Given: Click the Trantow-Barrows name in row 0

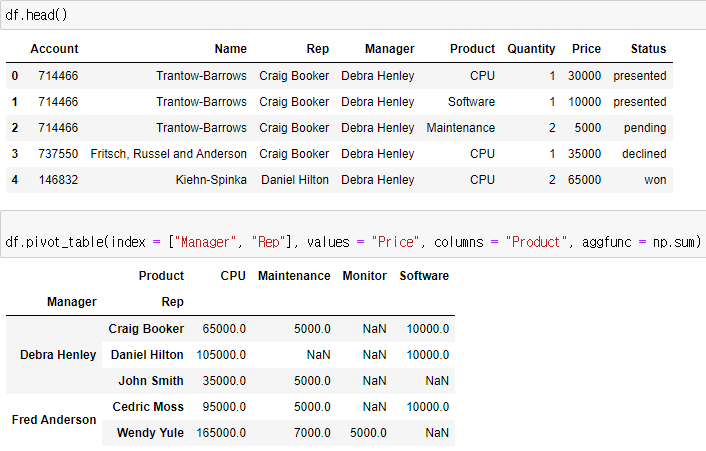Looking at the screenshot, I should (201, 76).
